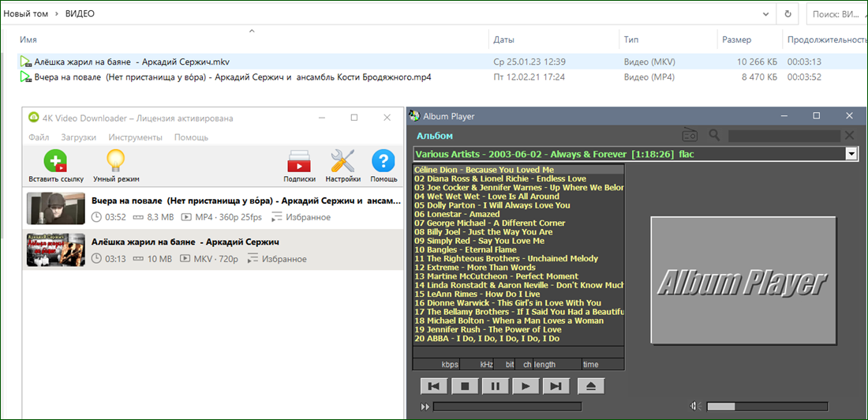Select track 02 Diana Ross & Lionel Richie
Viewport: 868px width, 420px height.
518,178
